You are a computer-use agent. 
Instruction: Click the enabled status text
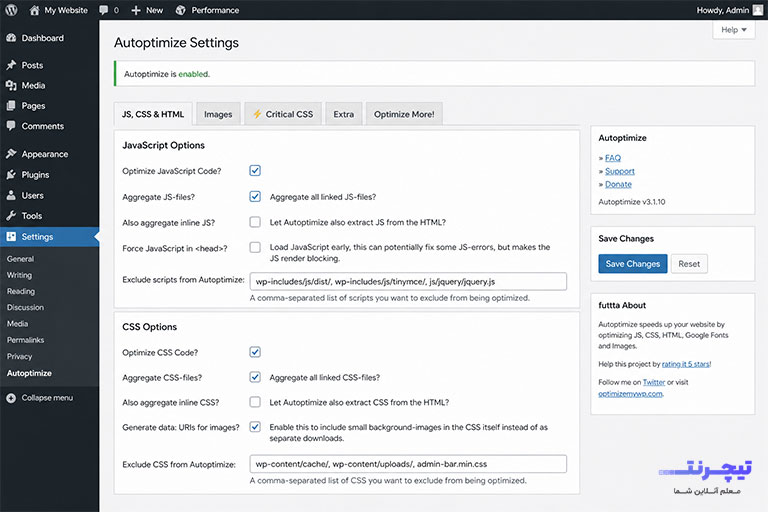pos(193,74)
